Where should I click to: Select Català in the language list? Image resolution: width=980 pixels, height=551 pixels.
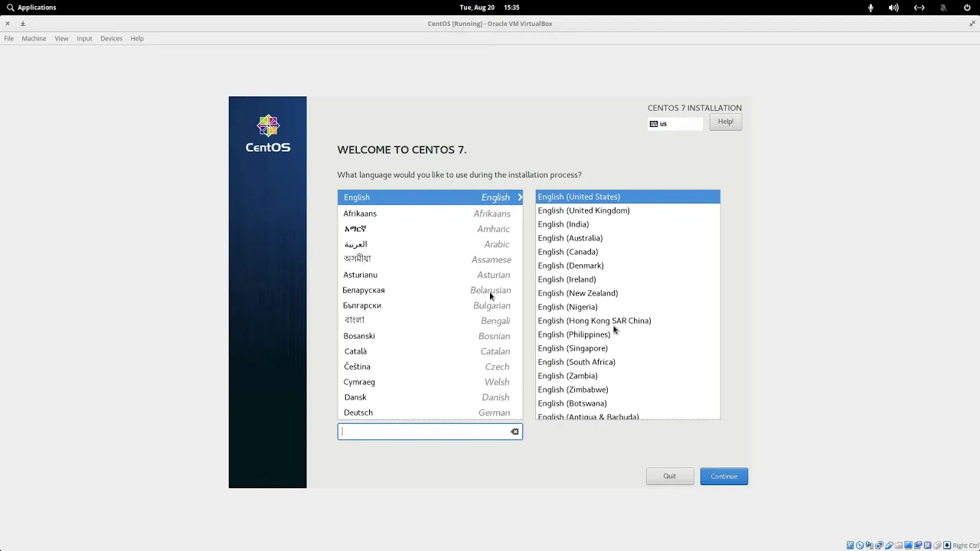point(430,351)
